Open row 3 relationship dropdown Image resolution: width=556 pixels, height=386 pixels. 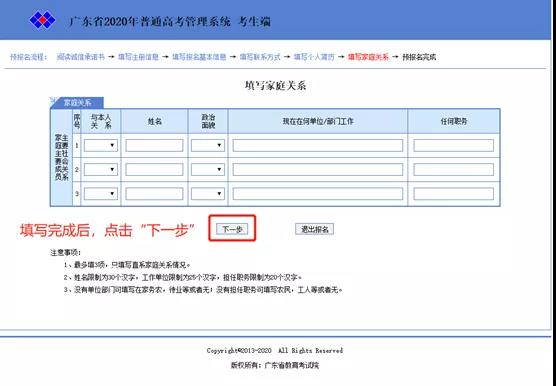pos(101,194)
